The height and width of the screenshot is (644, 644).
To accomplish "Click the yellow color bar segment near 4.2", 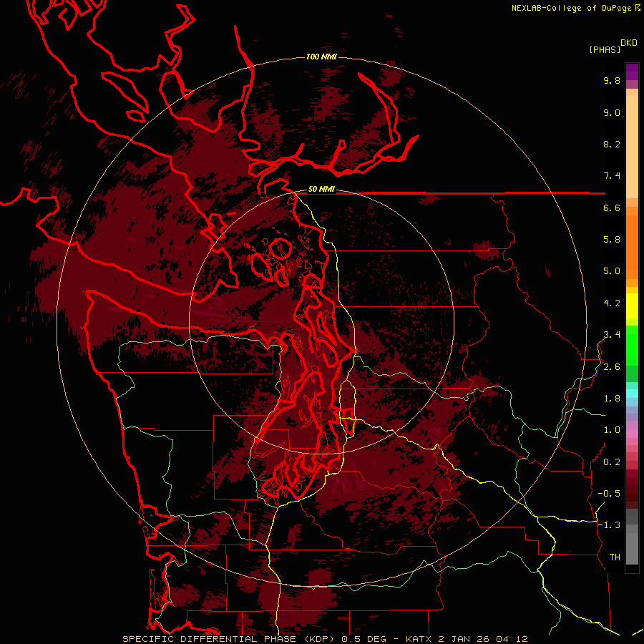I will click(632, 306).
